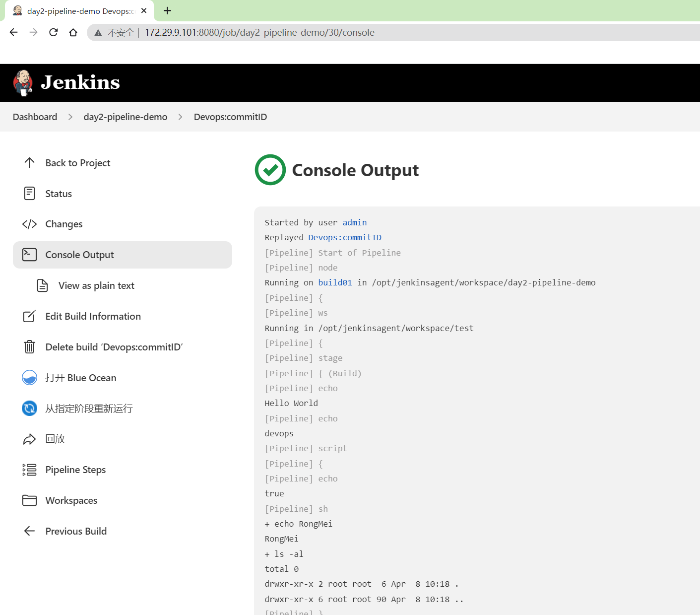Click the browser home icon
Viewport: 700px width, 615px height.
click(73, 32)
